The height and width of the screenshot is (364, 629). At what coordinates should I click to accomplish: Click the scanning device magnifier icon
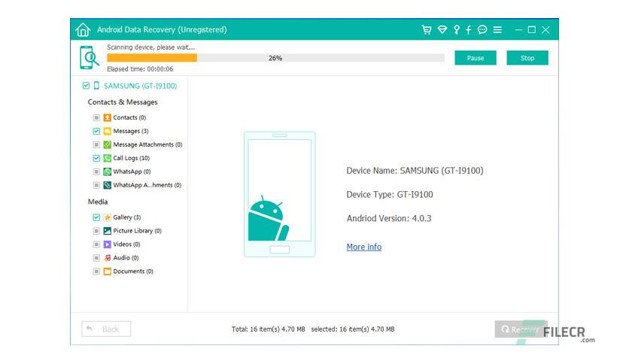pos(89,57)
